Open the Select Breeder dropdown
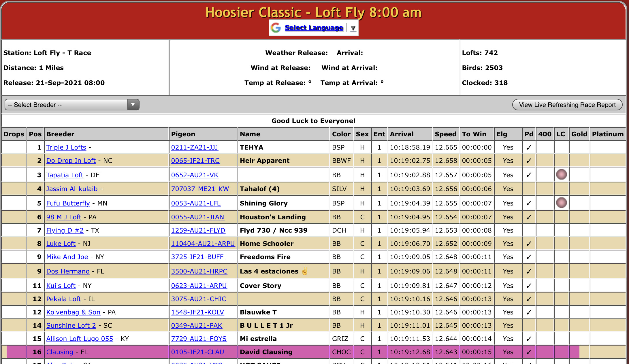This screenshot has width=629, height=364. [x=72, y=105]
